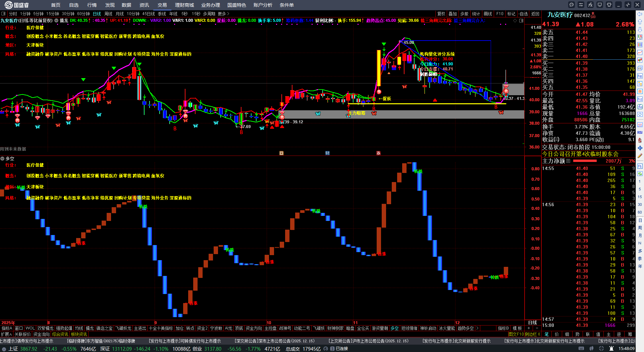This screenshot has height=352, width=644.
Task: Toggle the 复权 adjustment button
Action: tap(441, 14)
